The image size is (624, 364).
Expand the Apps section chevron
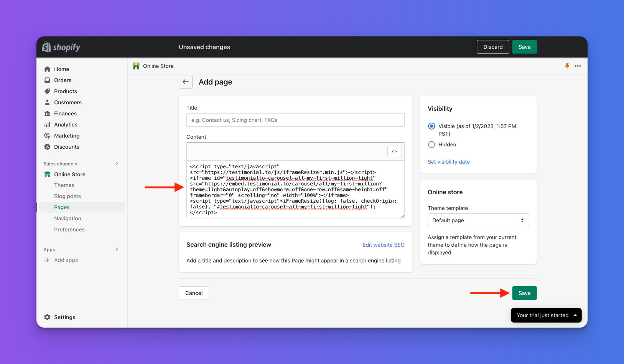pos(117,249)
